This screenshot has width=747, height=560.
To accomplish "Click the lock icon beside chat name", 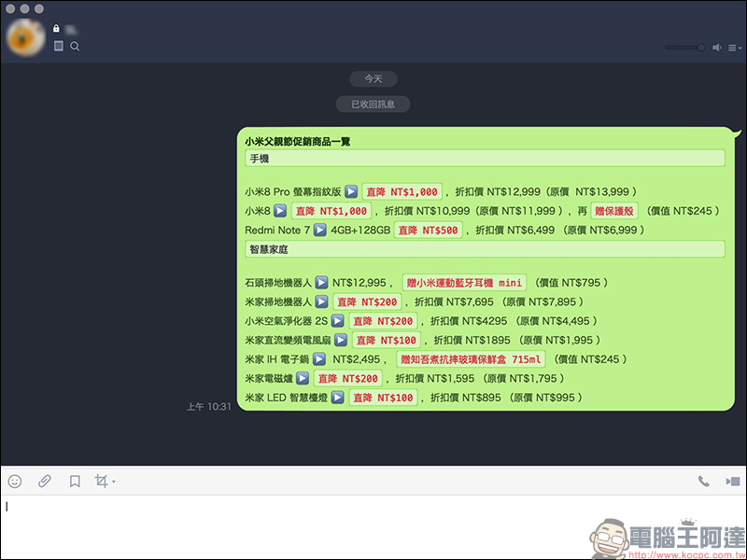I will point(56,29).
